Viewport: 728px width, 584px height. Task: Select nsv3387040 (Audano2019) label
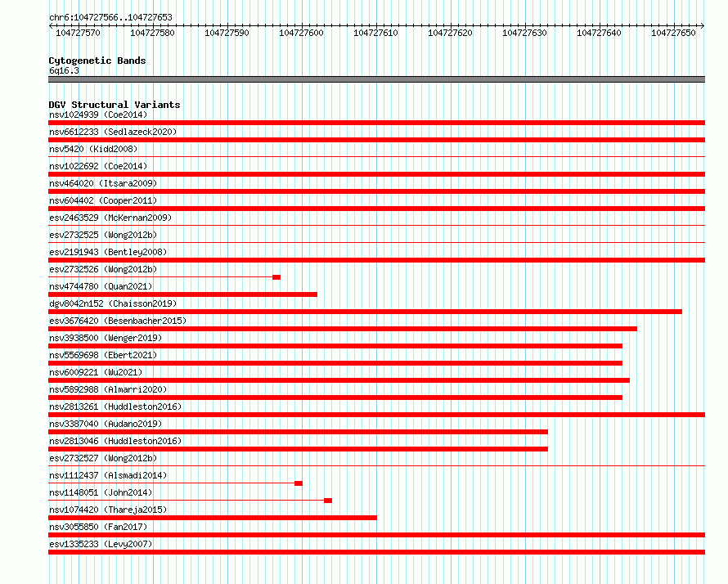[106, 424]
